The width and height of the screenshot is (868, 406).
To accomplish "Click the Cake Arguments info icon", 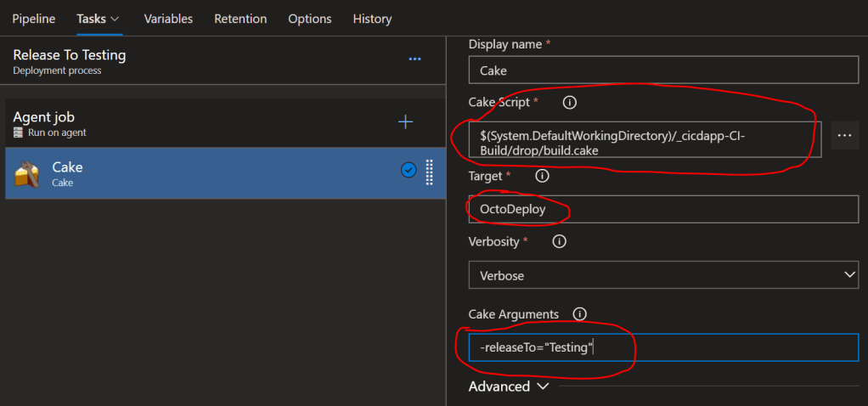I will pos(579,314).
